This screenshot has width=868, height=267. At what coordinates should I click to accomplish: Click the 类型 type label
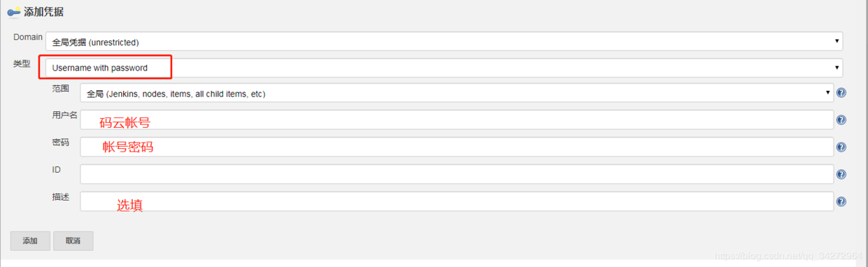click(x=22, y=64)
